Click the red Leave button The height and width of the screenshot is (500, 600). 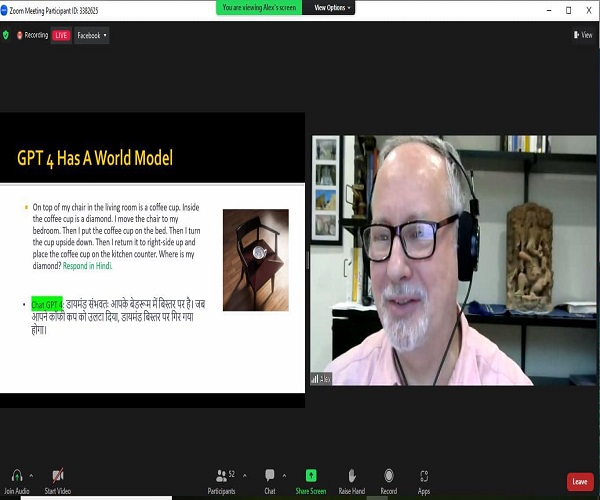click(x=579, y=481)
